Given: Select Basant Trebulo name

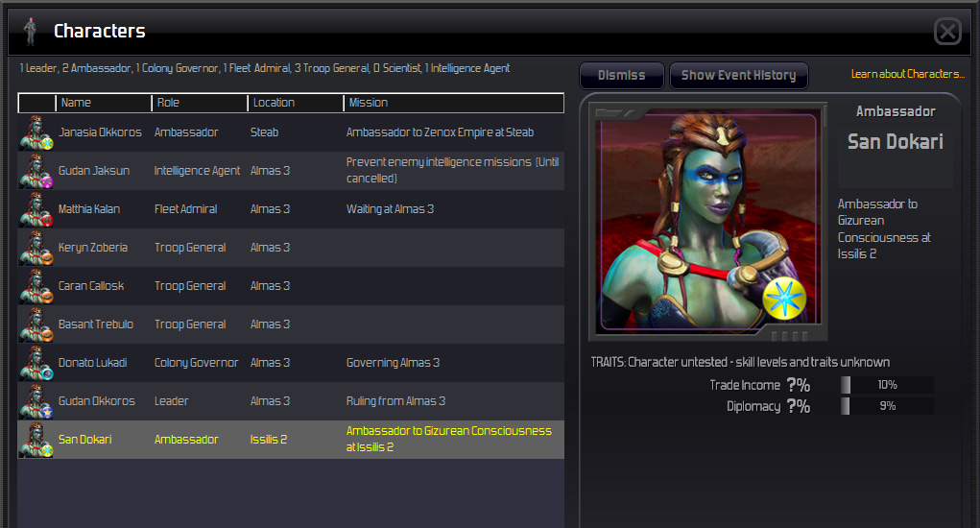Looking at the screenshot, I should (96, 324).
